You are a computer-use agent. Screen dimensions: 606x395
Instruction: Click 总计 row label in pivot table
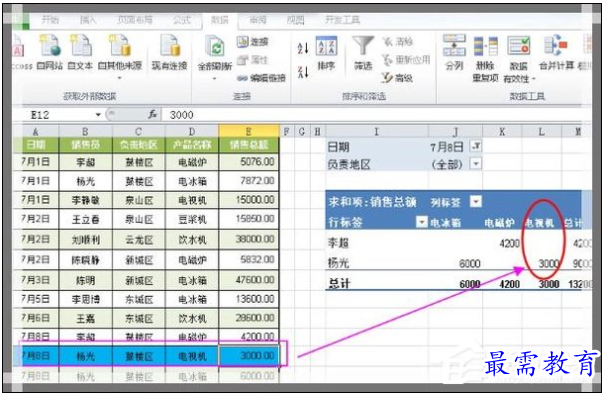point(339,284)
